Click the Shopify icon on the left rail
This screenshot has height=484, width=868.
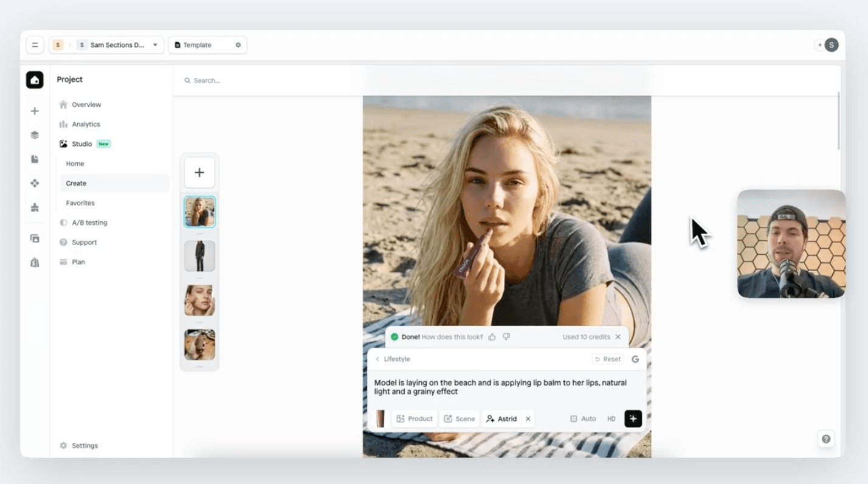pyautogui.click(x=35, y=262)
